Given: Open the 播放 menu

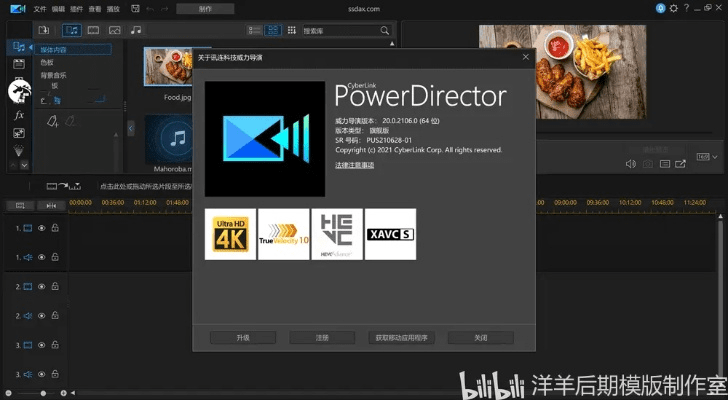Looking at the screenshot, I should coord(113,9).
